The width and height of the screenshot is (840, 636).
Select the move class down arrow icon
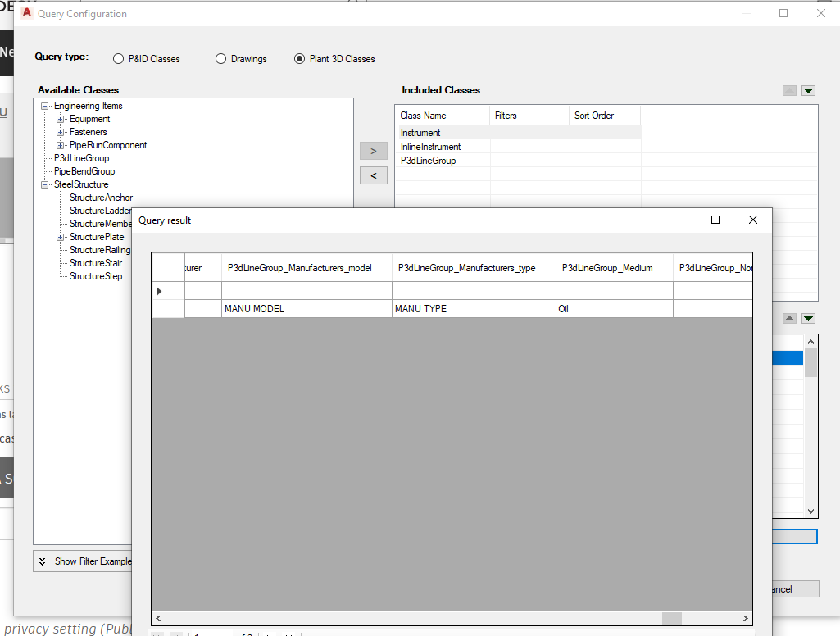pyautogui.click(x=808, y=90)
